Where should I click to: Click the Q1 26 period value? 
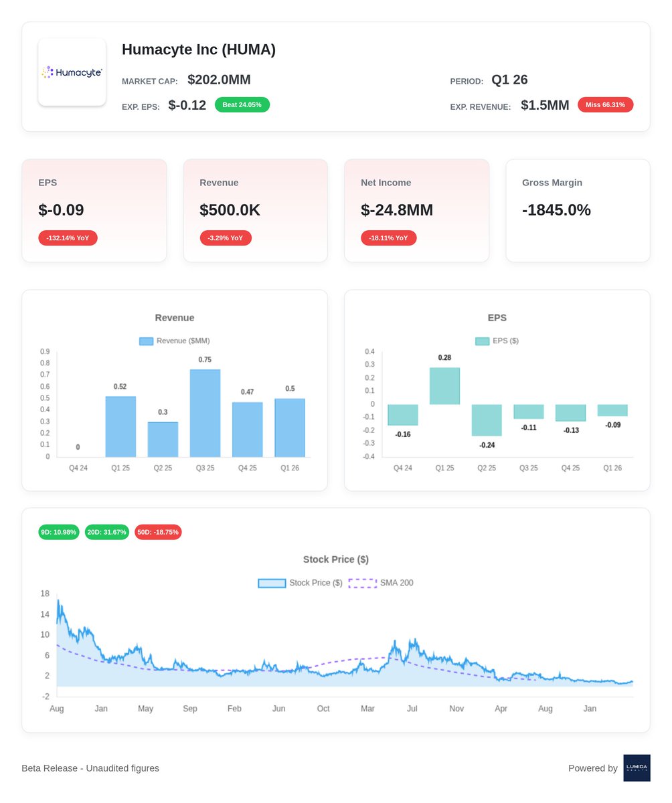pyautogui.click(x=509, y=80)
